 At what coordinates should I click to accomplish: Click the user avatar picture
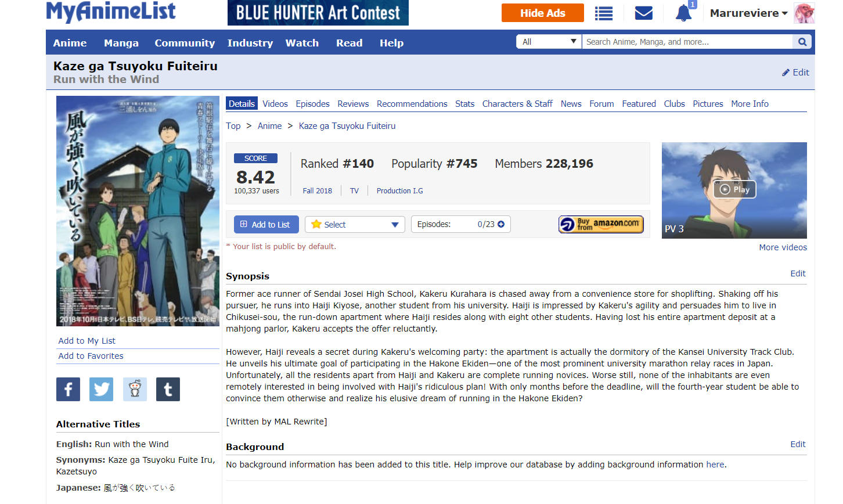coord(804,13)
